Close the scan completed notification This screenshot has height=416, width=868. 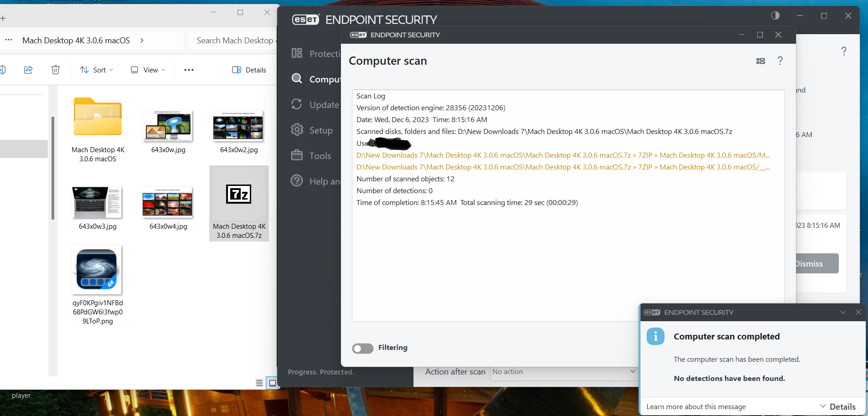tap(858, 312)
